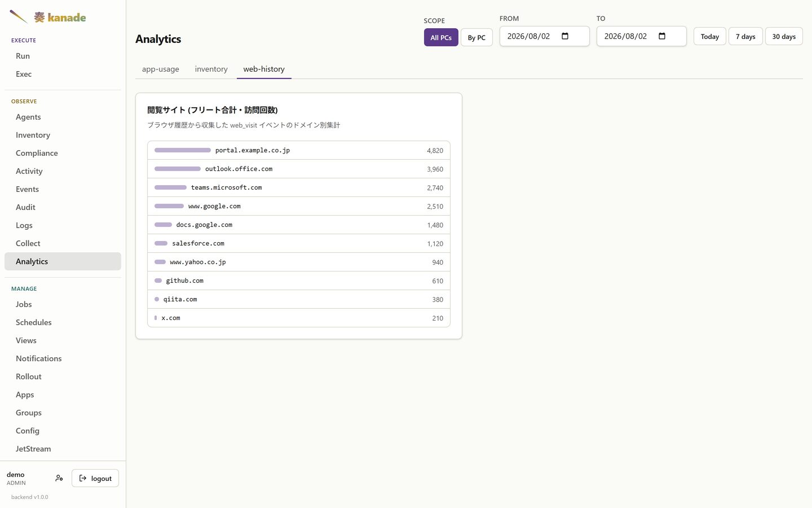
Task: Open the Rollout page
Action: click(x=63, y=376)
